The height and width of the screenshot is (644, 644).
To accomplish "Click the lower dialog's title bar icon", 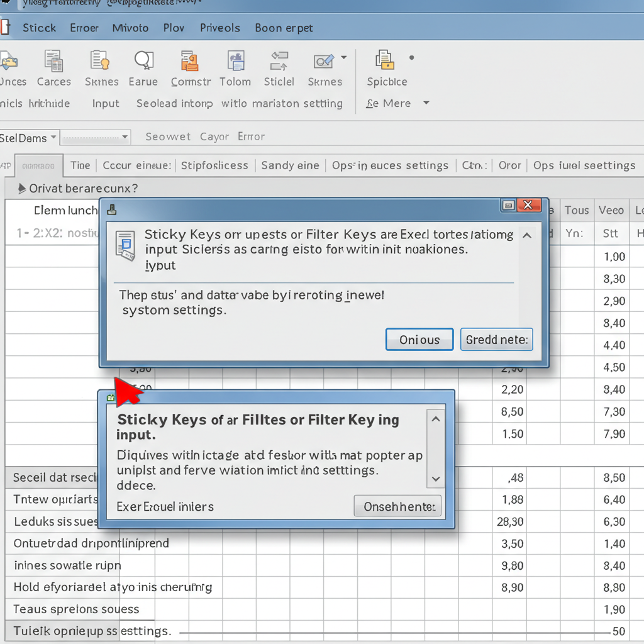I will [x=111, y=397].
